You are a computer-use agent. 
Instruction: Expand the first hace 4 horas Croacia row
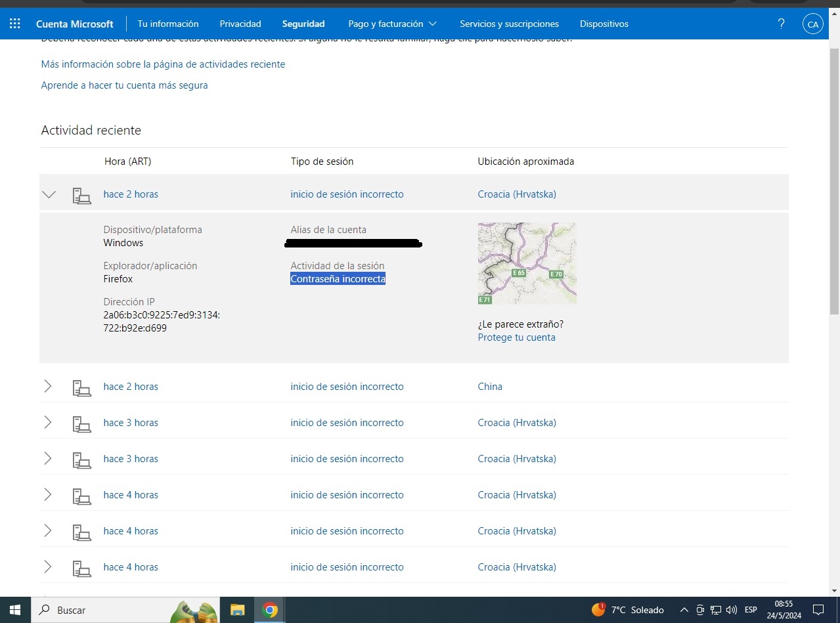[x=47, y=495]
